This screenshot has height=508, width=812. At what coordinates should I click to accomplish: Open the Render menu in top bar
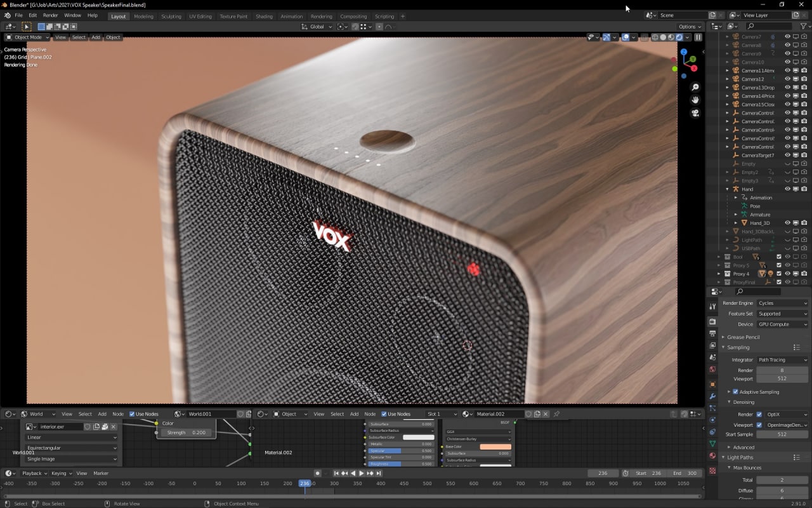pos(51,15)
